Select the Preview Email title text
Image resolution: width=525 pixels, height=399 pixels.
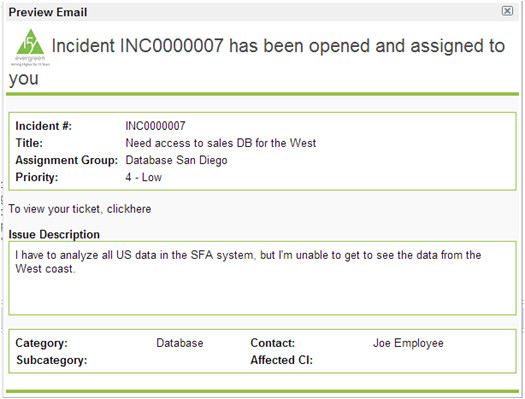[48, 12]
